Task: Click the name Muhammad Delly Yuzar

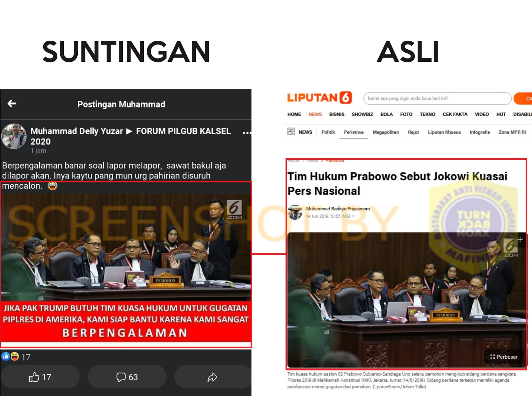Action: click(x=77, y=131)
